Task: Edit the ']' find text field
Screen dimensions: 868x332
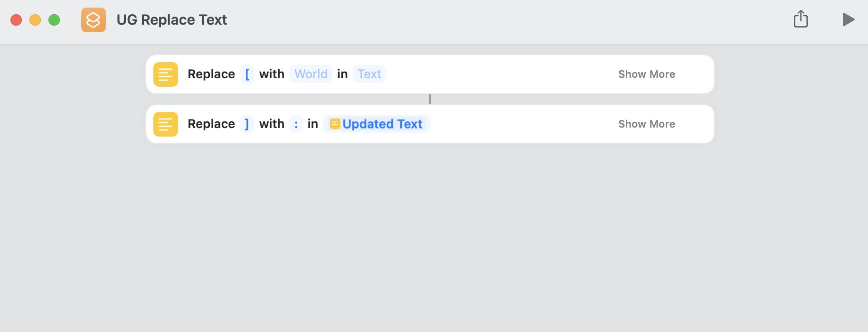Action: pos(247,124)
